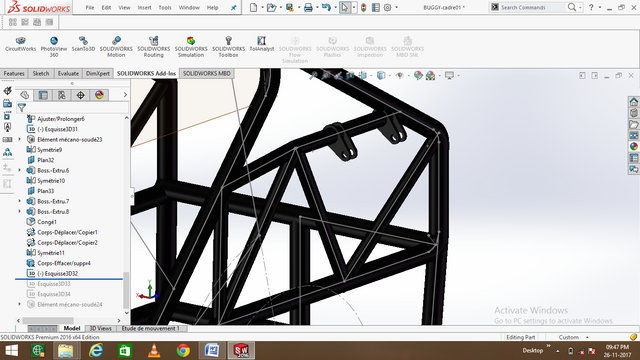Open the Help dropdown arrow
The width and height of the screenshot is (640, 360).
pos(600,7)
